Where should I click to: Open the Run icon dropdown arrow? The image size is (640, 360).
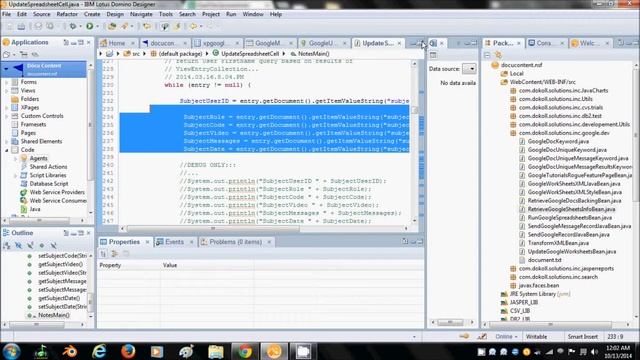click(97, 27)
